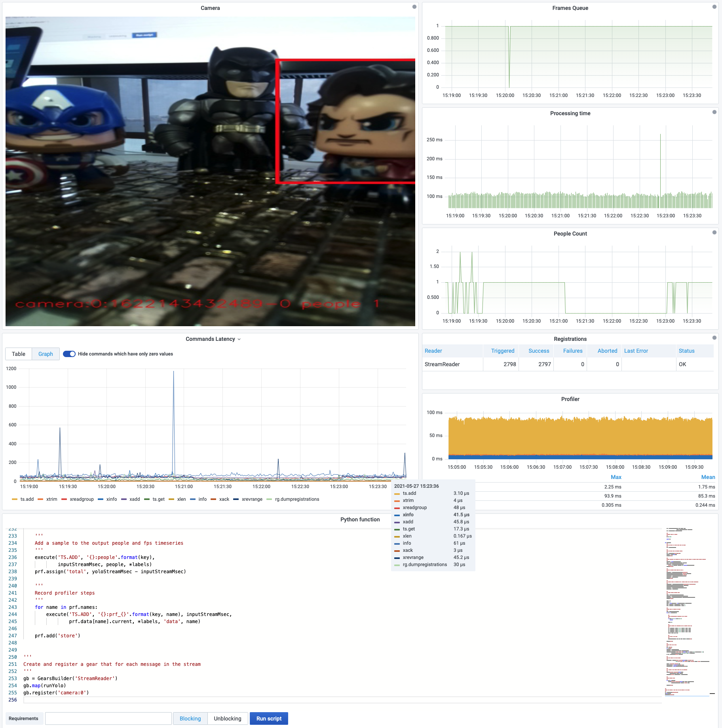Open the Registrations panel title menu

click(570, 339)
